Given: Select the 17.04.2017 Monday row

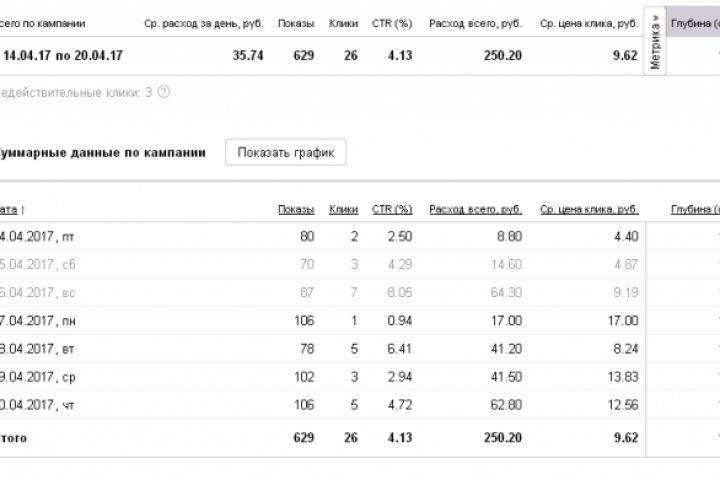Looking at the screenshot, I should (38, 321).
